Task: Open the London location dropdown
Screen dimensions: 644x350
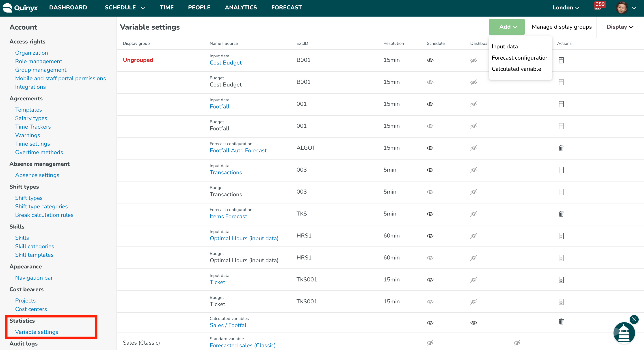Action: [x=566, y=7]
